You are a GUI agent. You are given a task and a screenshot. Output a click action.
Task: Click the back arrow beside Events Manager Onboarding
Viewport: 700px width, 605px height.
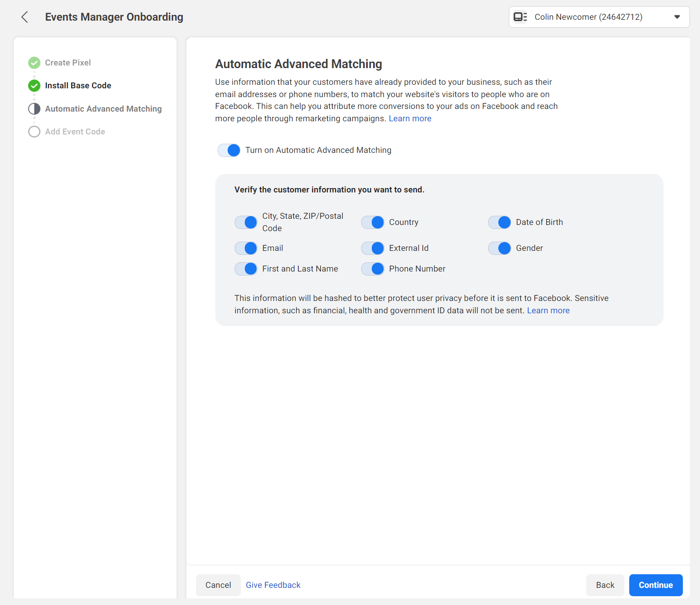(x=25, y=17)
